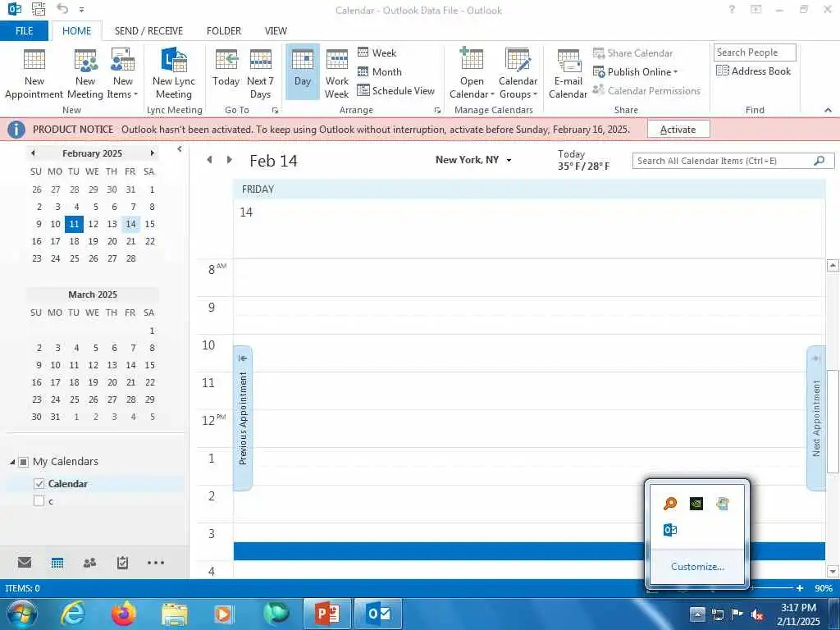Start a New Lync Meeting
The height and width of the screenshot is (630, 840).
(x=174, y=73)
